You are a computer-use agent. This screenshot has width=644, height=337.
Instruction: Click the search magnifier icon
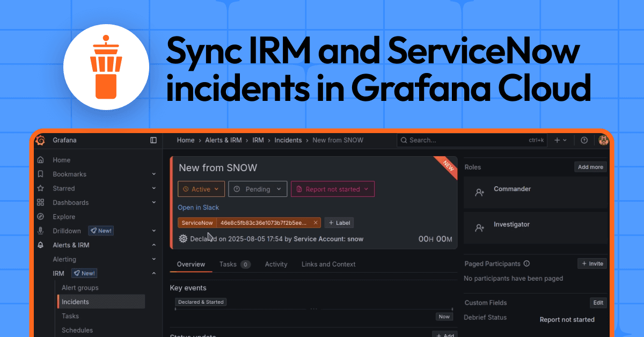(x=404, y=140)
